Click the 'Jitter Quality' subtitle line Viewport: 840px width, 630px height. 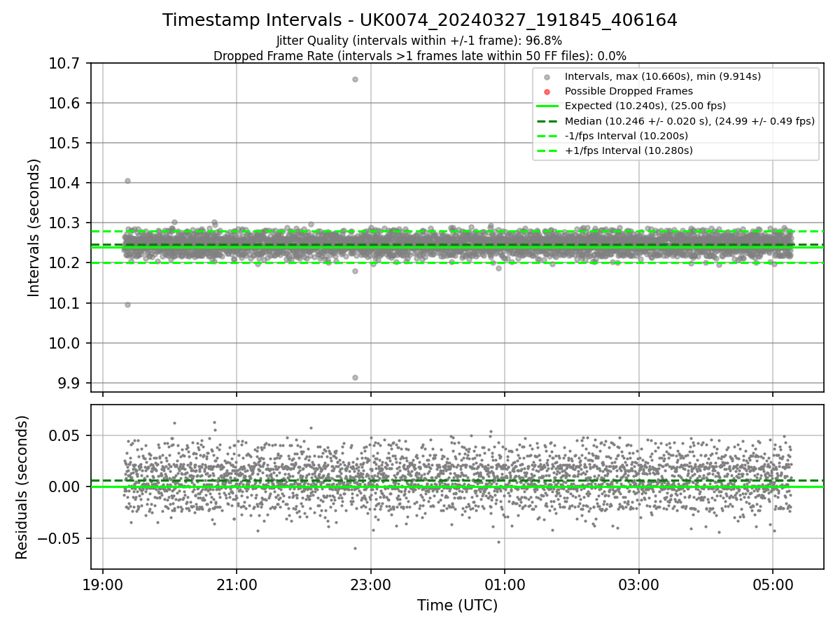(419, 41)
